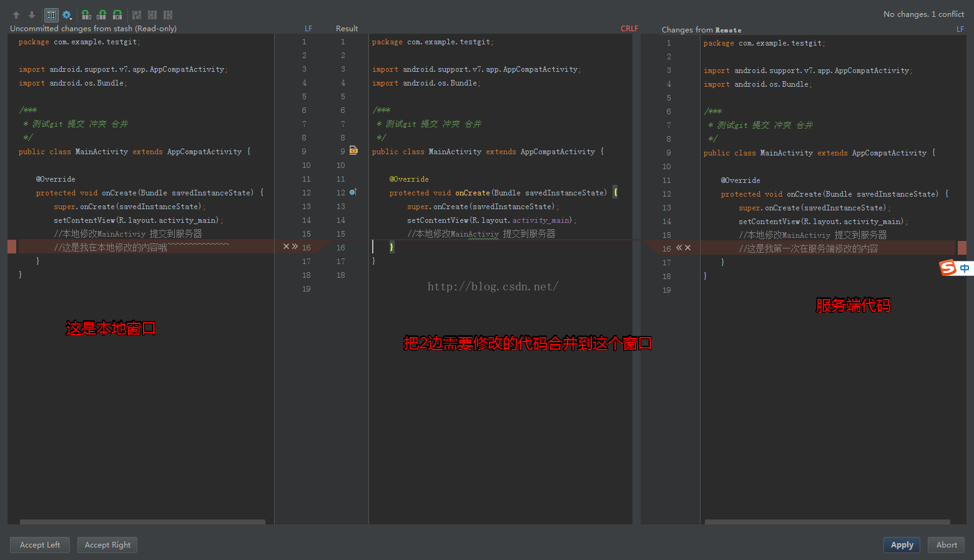Viewport: 974px width, 560px height.
Task: Click the override gutter icon on line 12
Action: click(353, 192)
